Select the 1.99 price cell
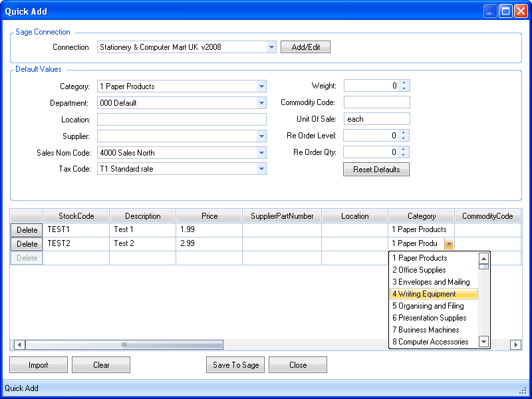Image resolution: width=532 pixels, height=399 pixels. coord(209,229)
